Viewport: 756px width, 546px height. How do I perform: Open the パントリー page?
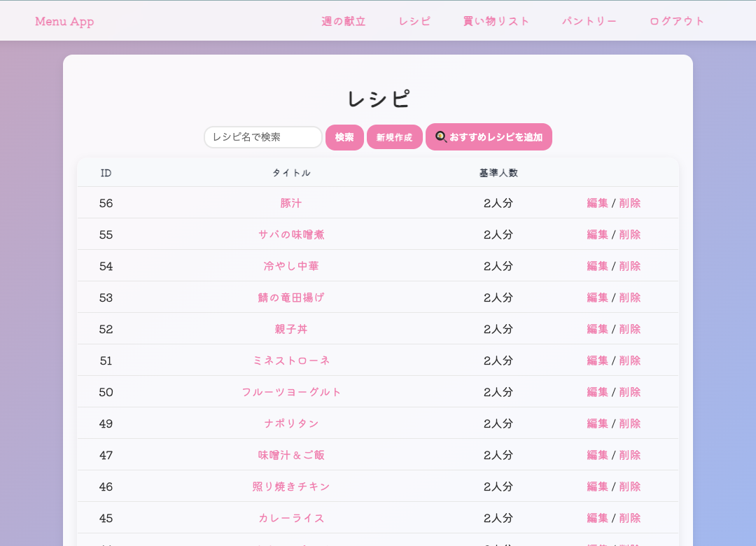589,21
